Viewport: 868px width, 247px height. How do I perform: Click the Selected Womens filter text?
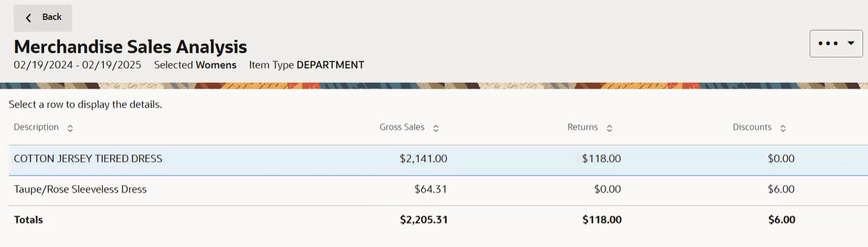195,65
